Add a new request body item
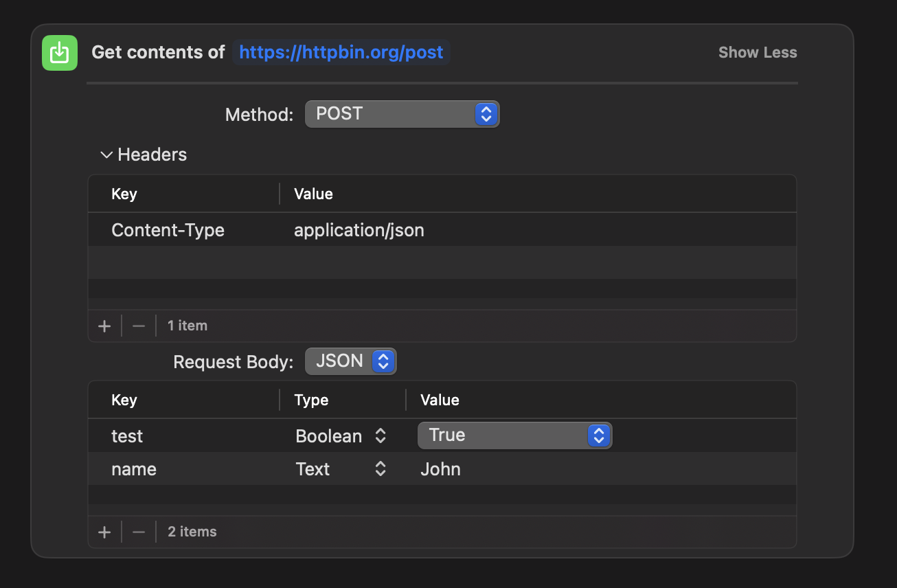The width and height of the screenshot is (897, 588). tap(104, 532)
